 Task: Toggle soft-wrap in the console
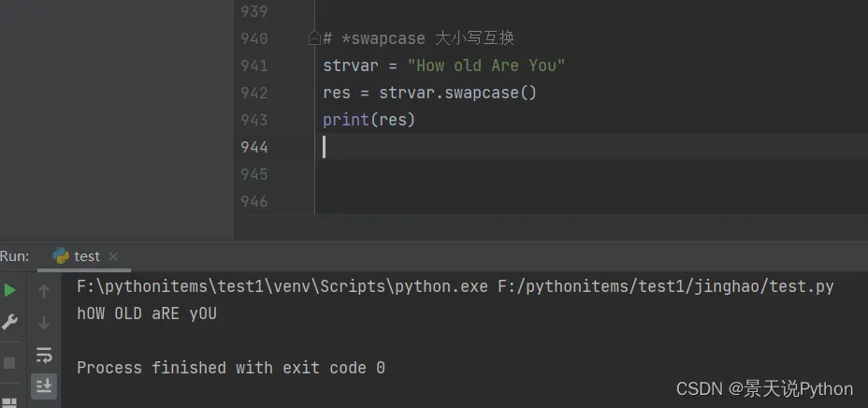(x=44, y=355)
